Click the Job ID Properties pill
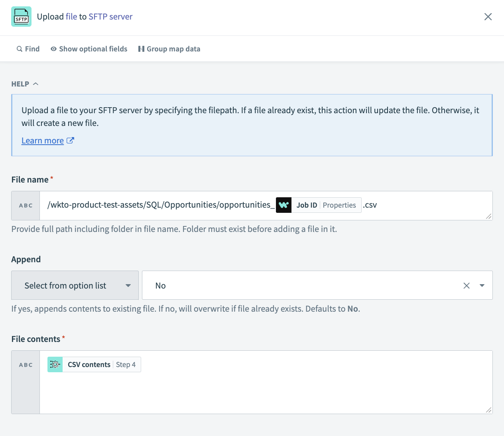Image resolution: width=504 pixels, height=436 pixels. tap(326, 205)
